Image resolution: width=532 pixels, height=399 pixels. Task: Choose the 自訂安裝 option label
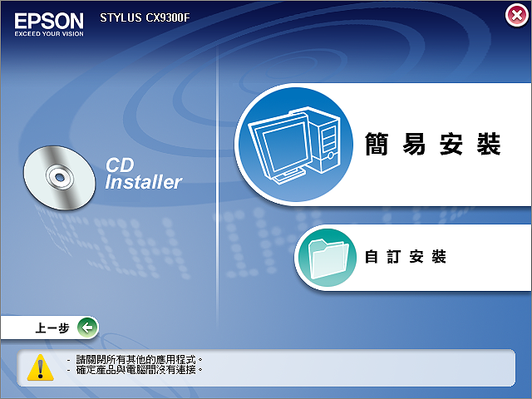point(406,257)
